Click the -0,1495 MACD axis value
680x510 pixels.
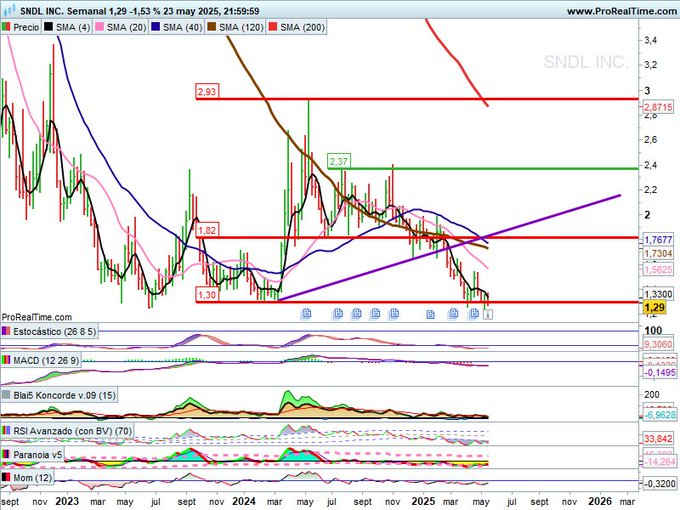[658, 373]
